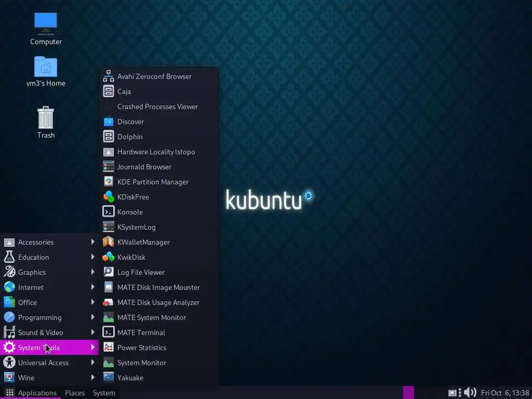Launch Avahi Zeroconf Browser network icon
The image size is (532, 399).
click(108, 76)
